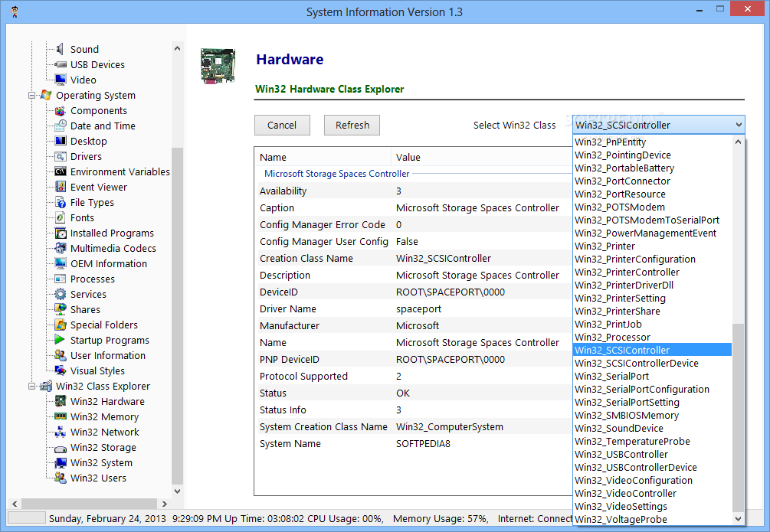This screenshot has width=770, height=532.
Task: Click the File Types icon
Action: pyautogui.click(x=61, y=202)
